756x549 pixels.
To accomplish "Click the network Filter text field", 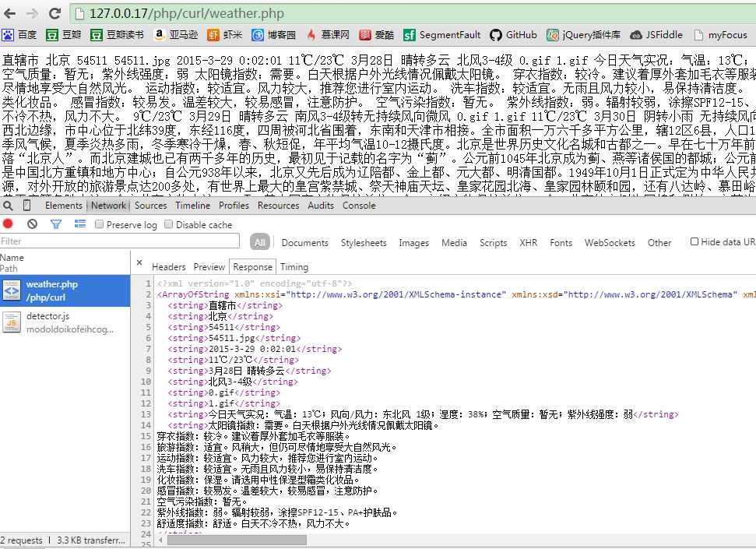I will coord(120,241).
